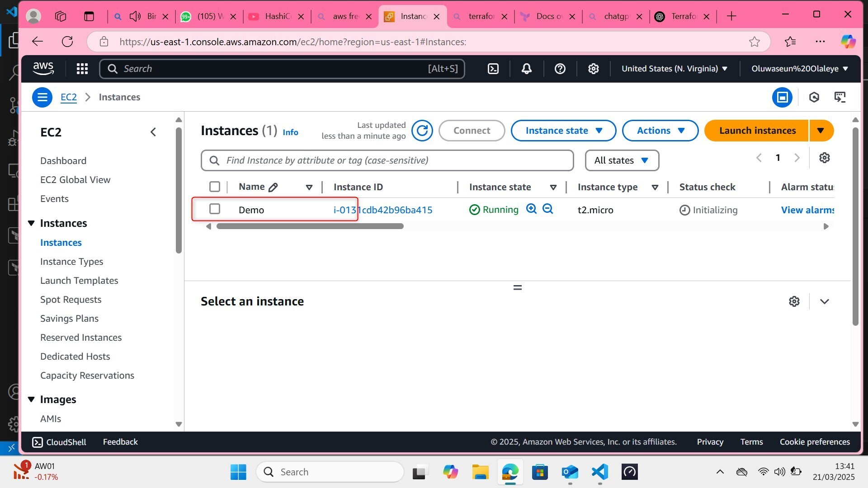
Task: Open the notifications bell
Action: click(x=527, y=69)
